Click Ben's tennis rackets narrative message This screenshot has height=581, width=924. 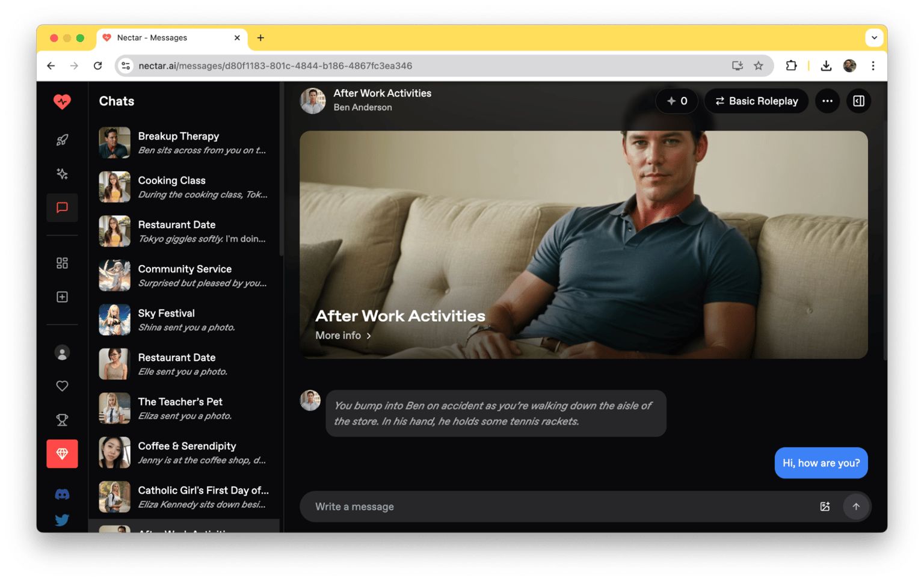coord(496,414)
